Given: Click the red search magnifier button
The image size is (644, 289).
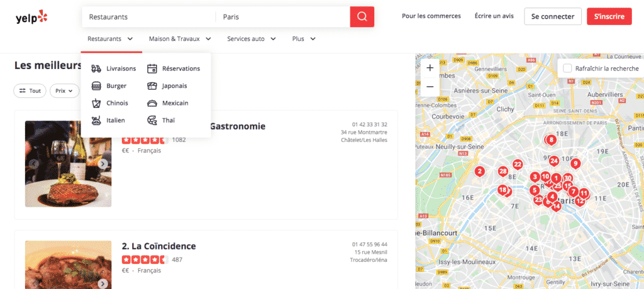Looking at the screenshot, I should (362, 17).
